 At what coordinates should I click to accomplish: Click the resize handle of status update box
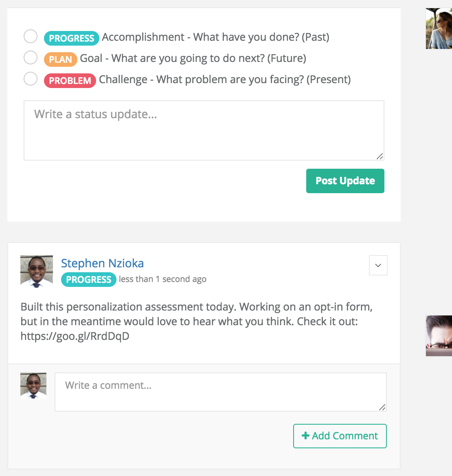point(380,156)
